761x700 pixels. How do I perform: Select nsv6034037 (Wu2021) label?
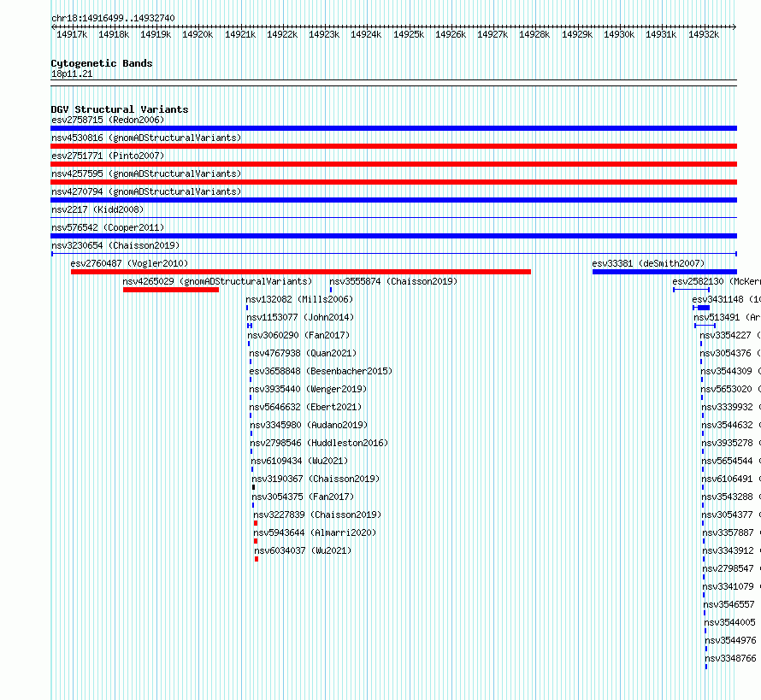coord(303,550)
